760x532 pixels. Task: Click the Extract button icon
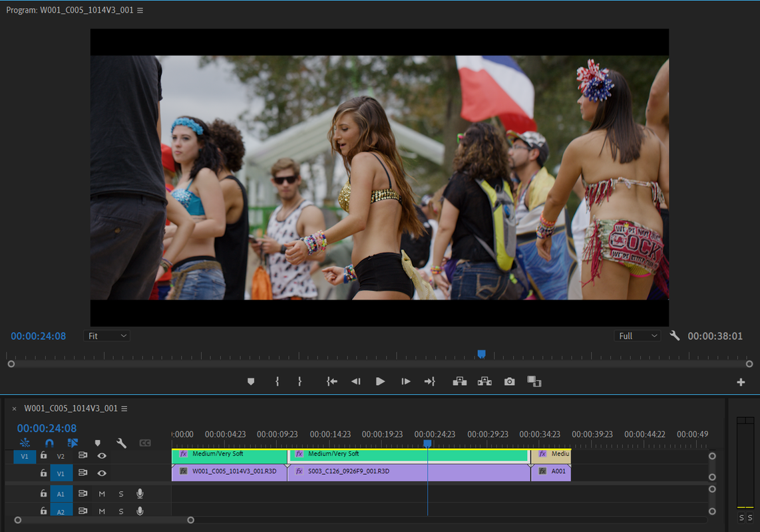click(484, 382)
